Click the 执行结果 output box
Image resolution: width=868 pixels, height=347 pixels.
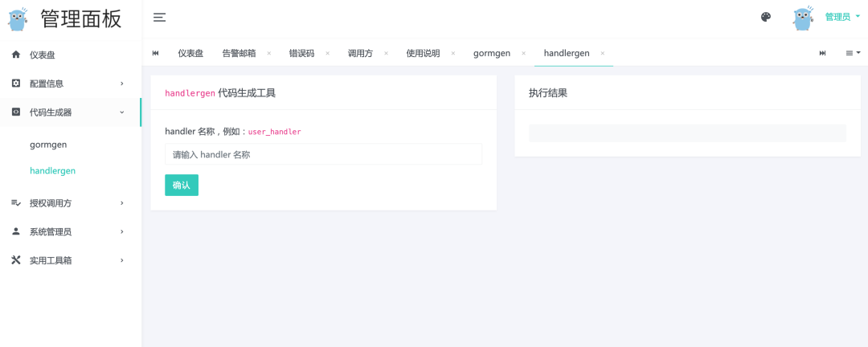point(687,133)
